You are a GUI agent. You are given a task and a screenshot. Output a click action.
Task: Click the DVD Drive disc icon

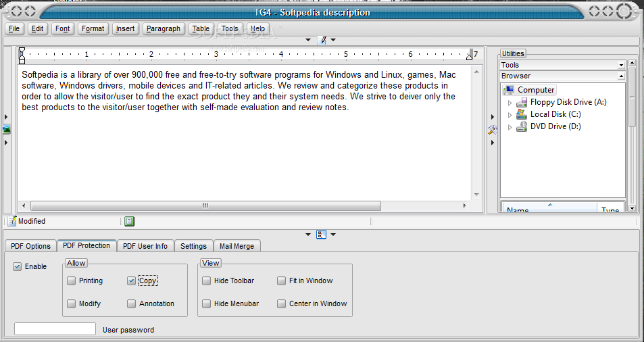(522, 126)
